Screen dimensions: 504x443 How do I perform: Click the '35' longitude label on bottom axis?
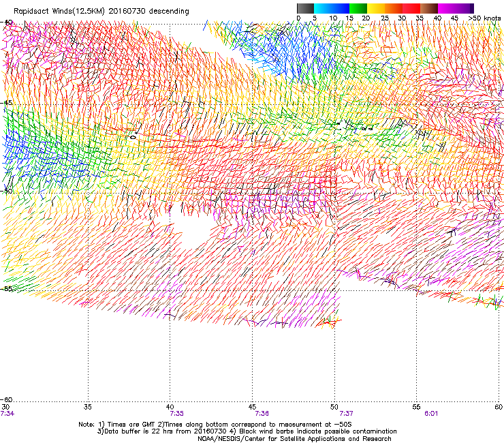[87, 407]
